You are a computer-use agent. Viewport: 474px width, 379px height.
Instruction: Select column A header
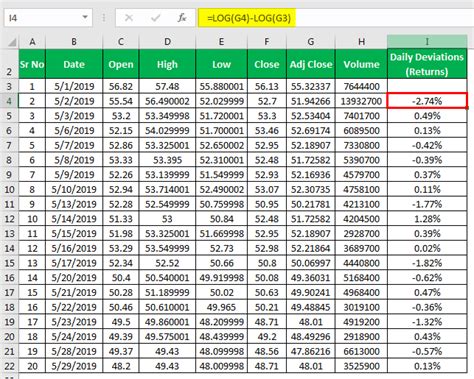[x=32, y=42]
